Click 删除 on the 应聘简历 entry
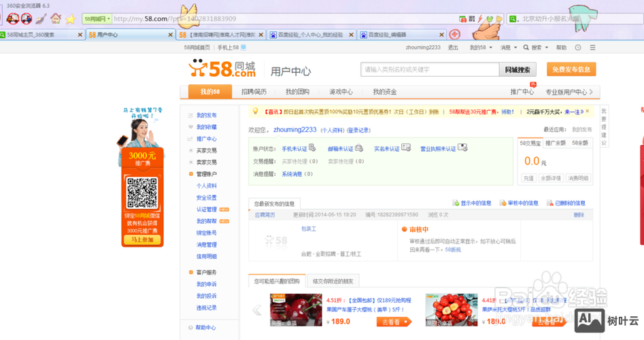The image size is (644, 340). (x=579, y=215)
